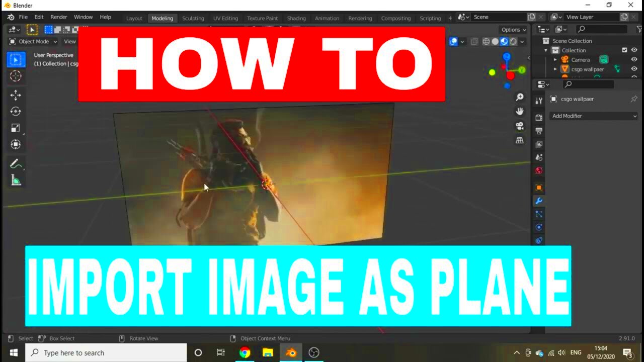Open Chrome from the Windows taskbar
The height and width of the screenshot is (362, 644).
click(x=245, y=352)
